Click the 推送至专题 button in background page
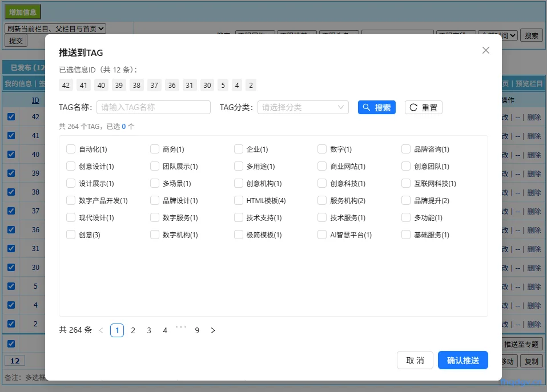547x392 pixels. tap(522, 344)
